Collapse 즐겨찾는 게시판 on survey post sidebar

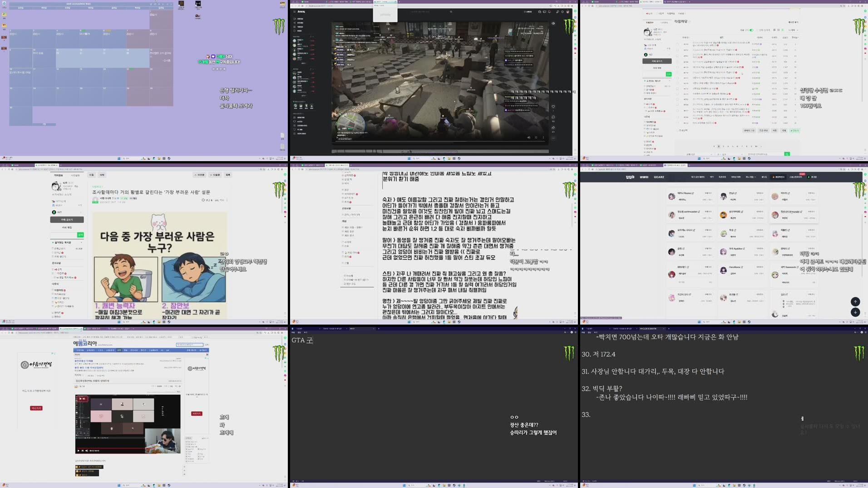(x=82, y=242)
